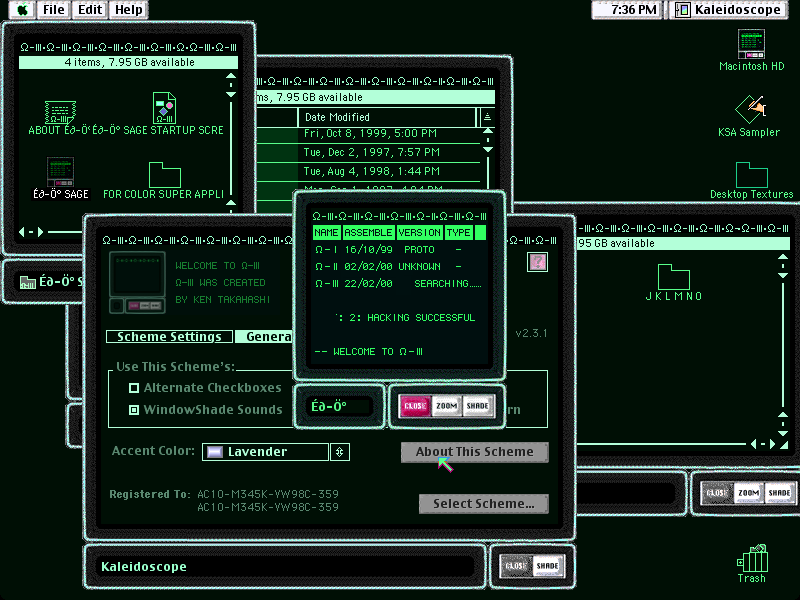Click the TYPE column header
This screenshot has height=600, width=800.
[x=458, y=233]
